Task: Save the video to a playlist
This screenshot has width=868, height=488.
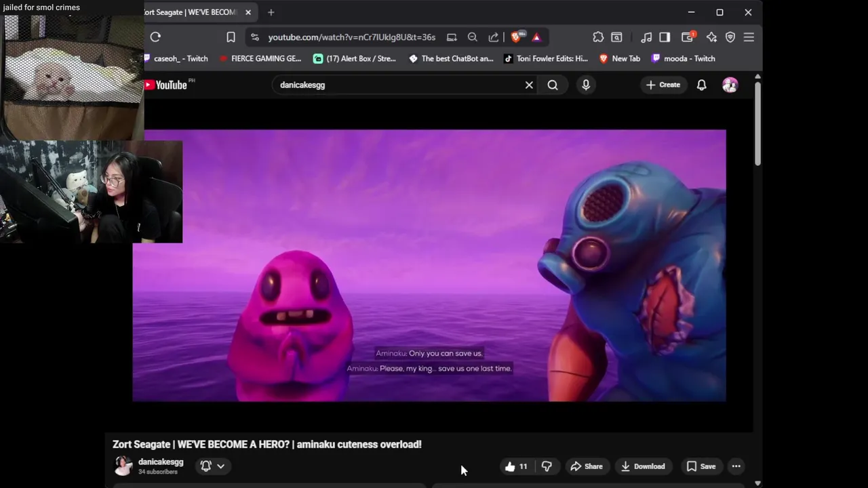Action: [x=701, y=466]
